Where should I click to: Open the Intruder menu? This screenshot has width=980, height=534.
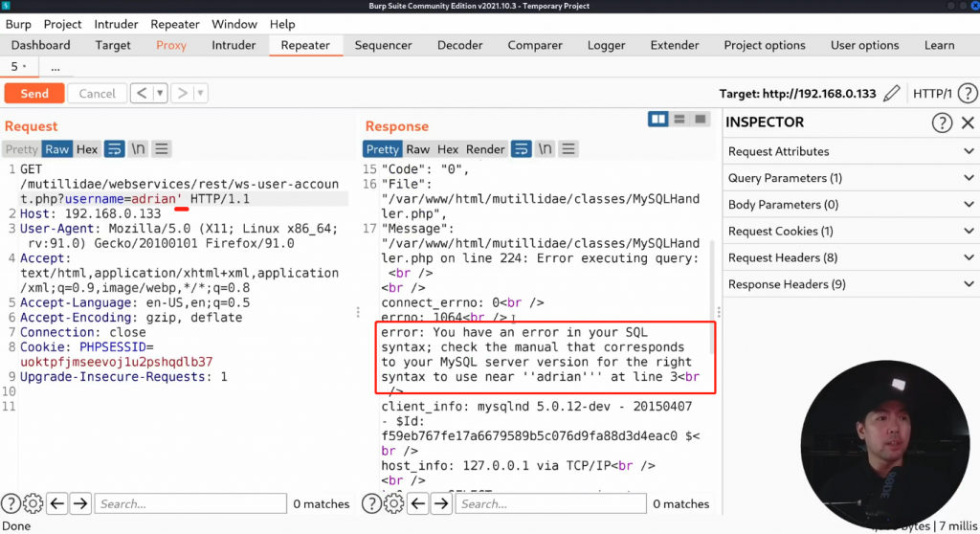[116, 24]
